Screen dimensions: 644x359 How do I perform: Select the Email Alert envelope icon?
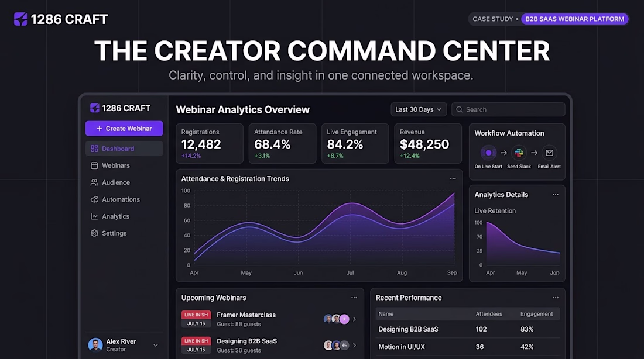pos(549,153)
